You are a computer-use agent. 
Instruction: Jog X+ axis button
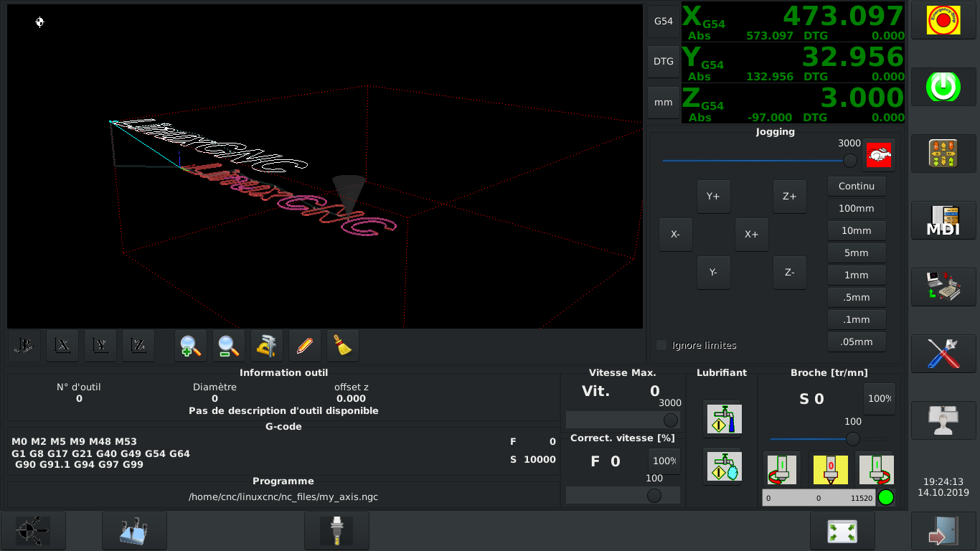[x=751, y=234]
